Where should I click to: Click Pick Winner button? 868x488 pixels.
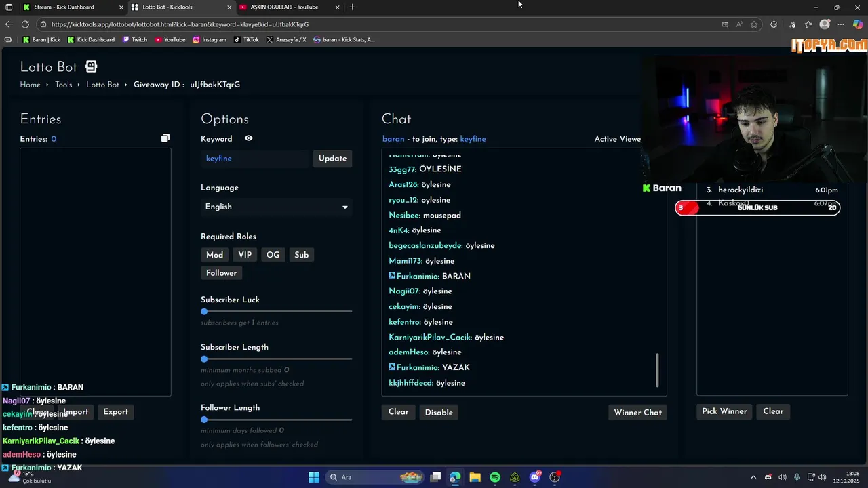[724, 411]
